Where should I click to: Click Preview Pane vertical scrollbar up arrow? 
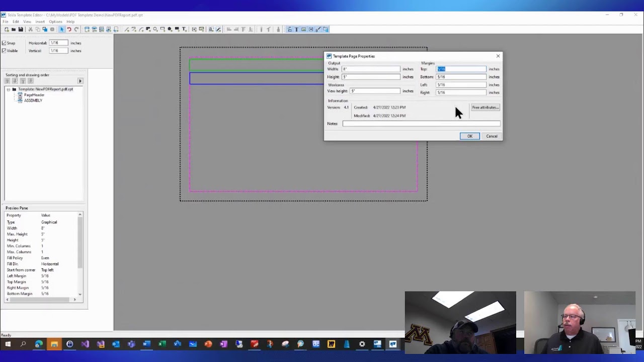click(x=80, y=215)
